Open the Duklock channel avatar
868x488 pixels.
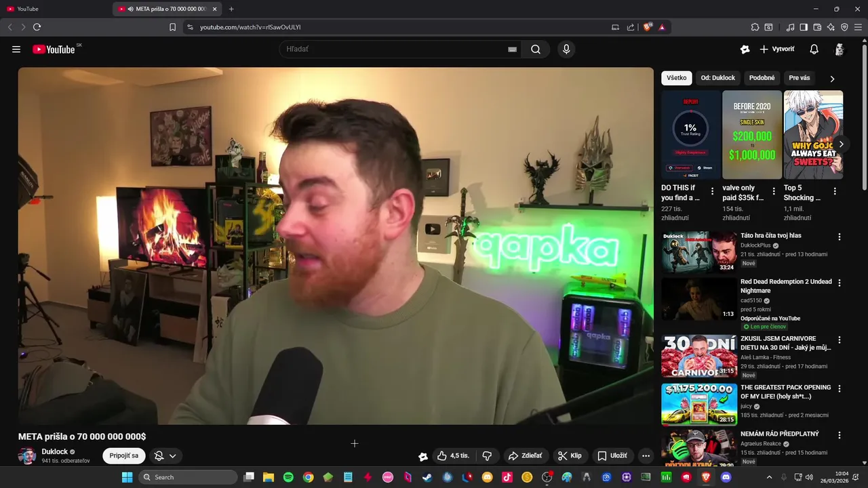click(27, 456)
